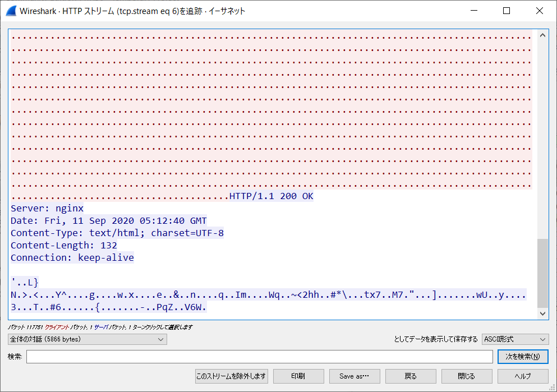Screen dimensions: 557x392
Task: Click the last body line ending with PqZ..V6W.
Action: [109, 307]
